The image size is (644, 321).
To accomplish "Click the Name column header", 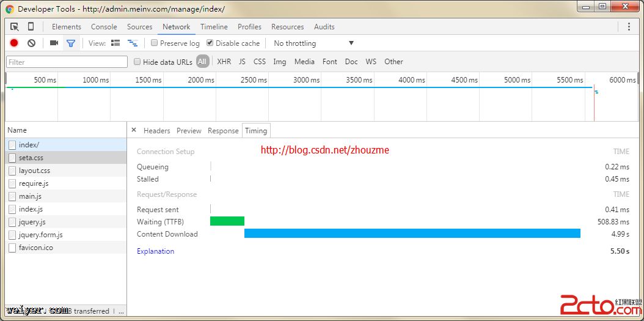I will [x=66, y=130].
